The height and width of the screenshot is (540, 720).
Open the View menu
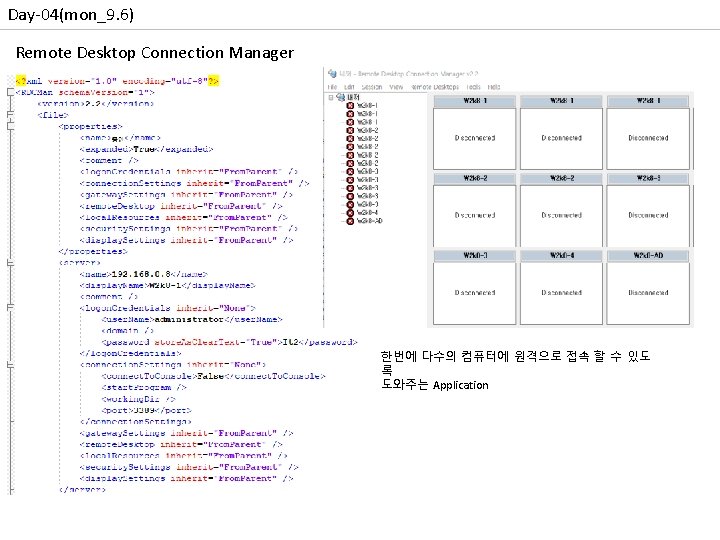coord(396,87)
